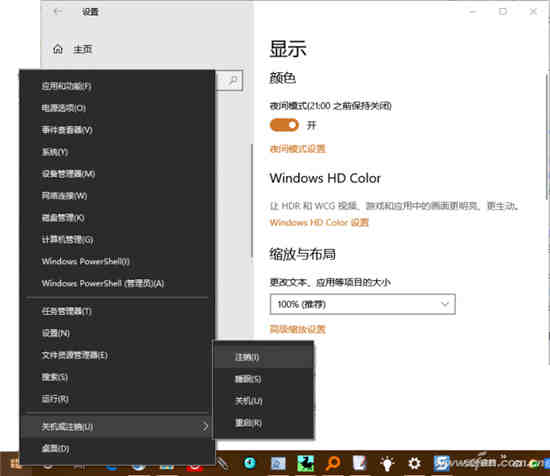Choose 关机(U) in the power submenu
The width and height of the screenshot is (550, 476).
248,401
